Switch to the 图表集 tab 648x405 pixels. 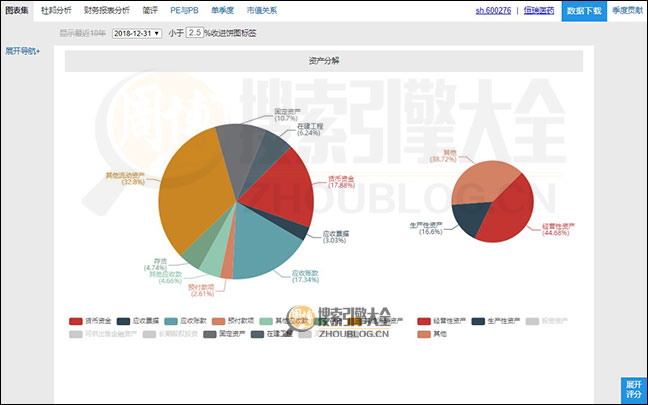(17, 10)
